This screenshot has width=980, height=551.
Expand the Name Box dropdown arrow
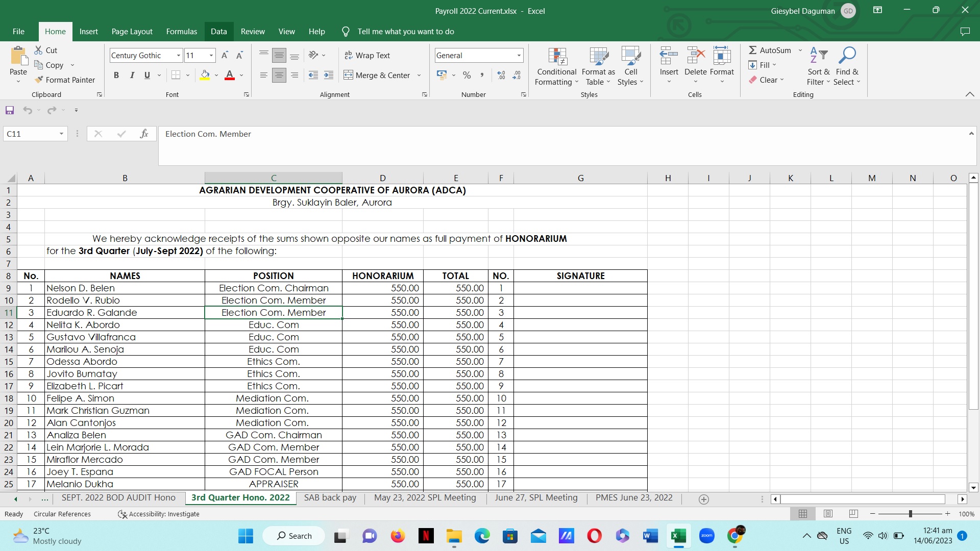coord(61,134)
